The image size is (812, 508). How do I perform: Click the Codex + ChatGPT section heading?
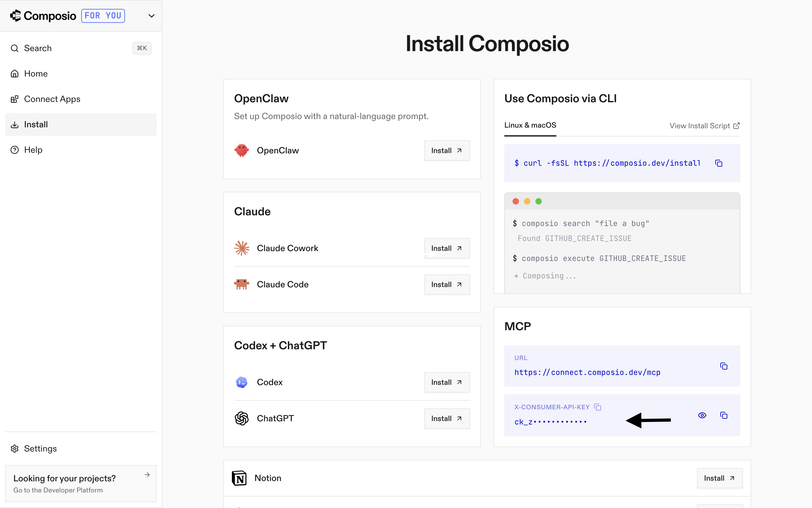pyautogui.click(x=280, y=345)
